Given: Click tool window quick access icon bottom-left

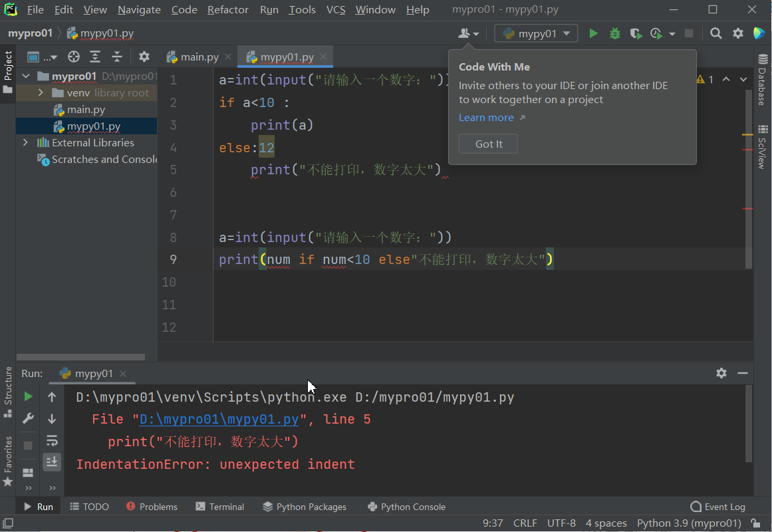Looking at the screenshot, I should coord(8,523).
